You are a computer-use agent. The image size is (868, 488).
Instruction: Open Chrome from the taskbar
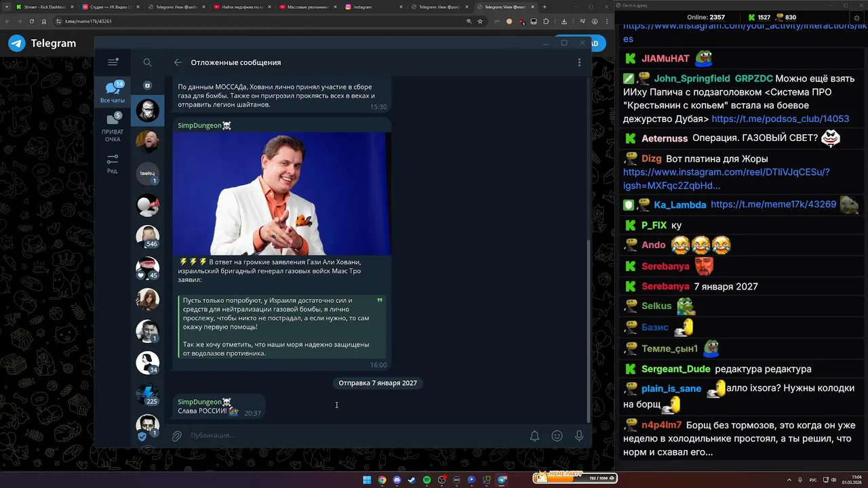tap(382, 480)
